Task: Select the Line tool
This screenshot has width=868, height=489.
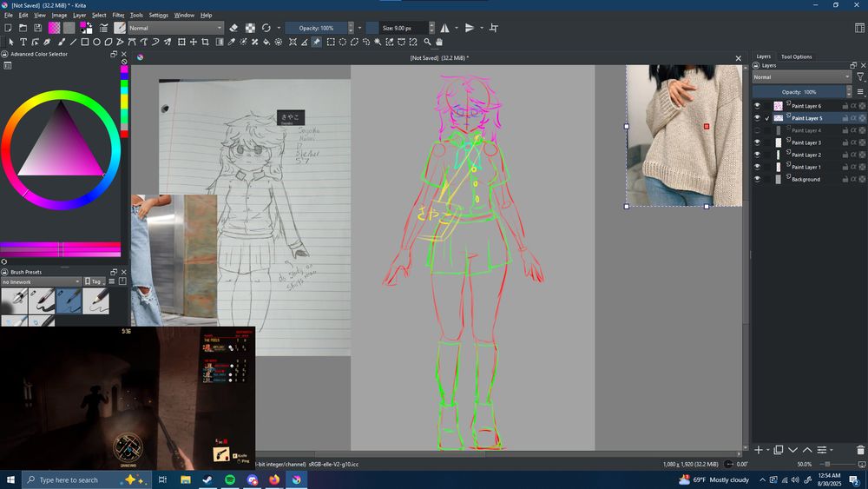Action: coord(73,42)
